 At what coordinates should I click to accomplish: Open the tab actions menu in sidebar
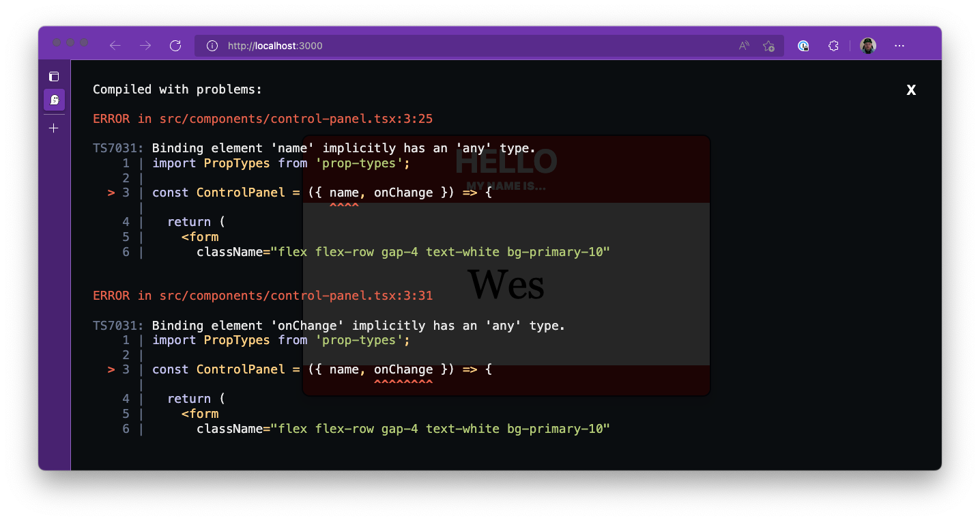tap(54, 76)
